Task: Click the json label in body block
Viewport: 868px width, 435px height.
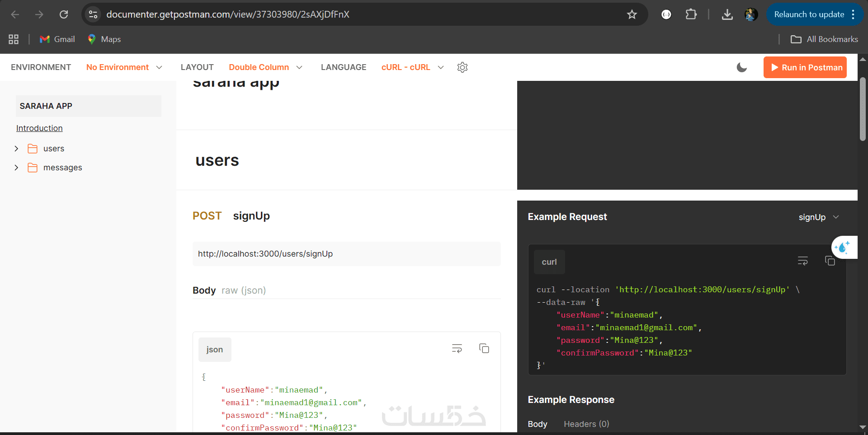Action: pos(215,350)
